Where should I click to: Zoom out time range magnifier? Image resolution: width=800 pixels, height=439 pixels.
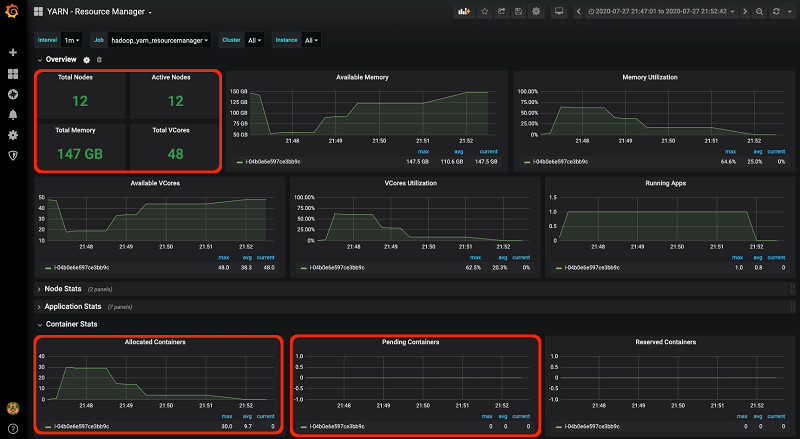(x=760, y=11)
